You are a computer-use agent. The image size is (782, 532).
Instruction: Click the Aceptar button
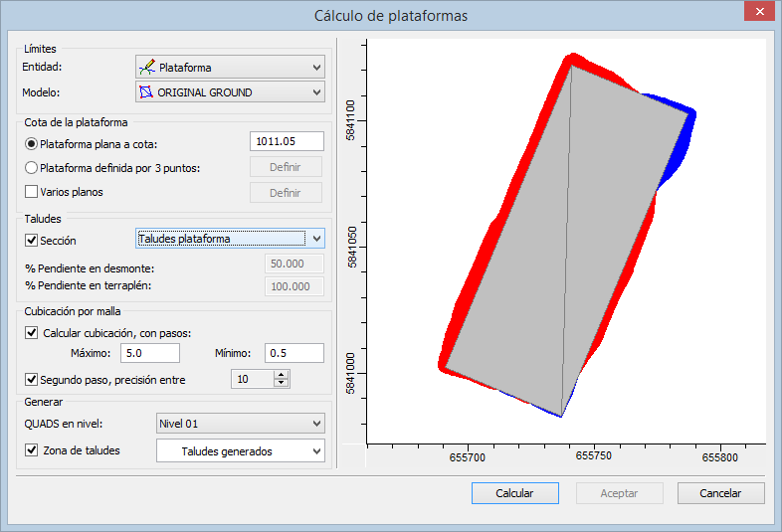pos(620,493)
